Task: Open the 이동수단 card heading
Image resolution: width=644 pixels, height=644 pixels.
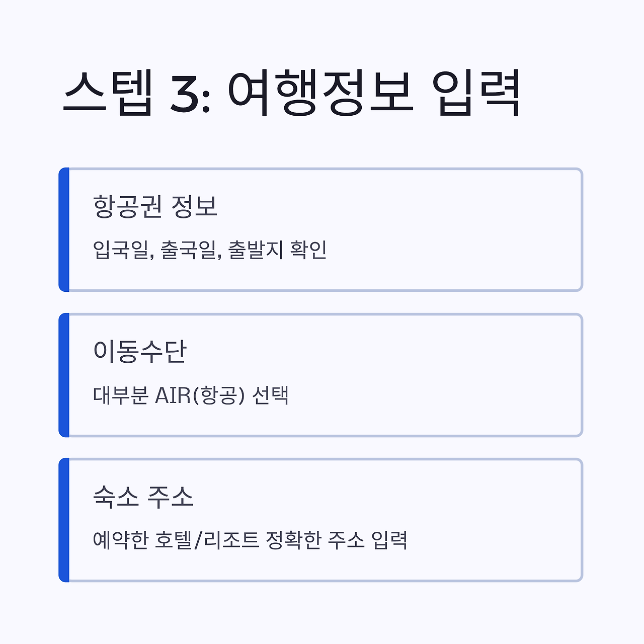Action: pyautogui.click(x=140, y=352)
